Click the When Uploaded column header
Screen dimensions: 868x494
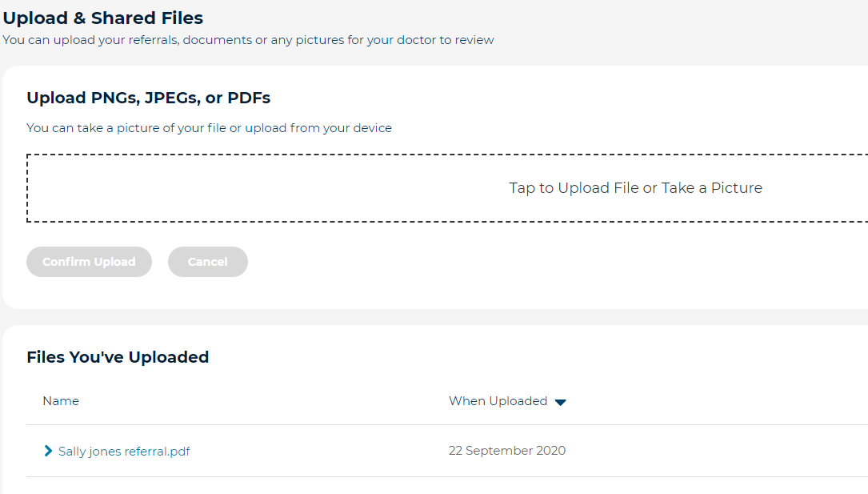497,401
